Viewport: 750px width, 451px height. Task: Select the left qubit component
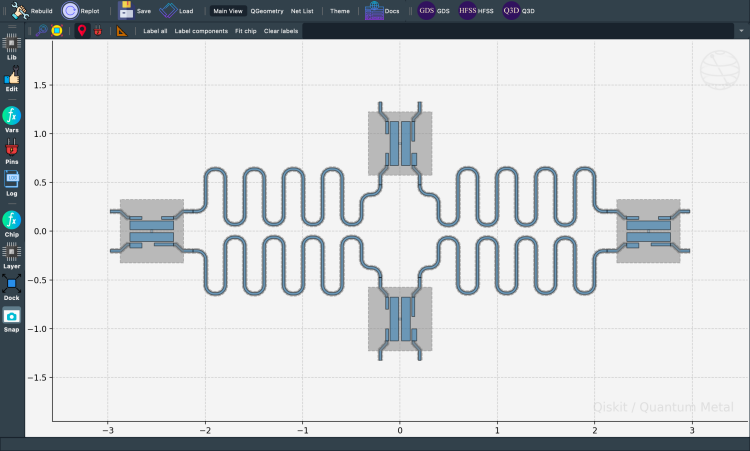tap(152, 231)
